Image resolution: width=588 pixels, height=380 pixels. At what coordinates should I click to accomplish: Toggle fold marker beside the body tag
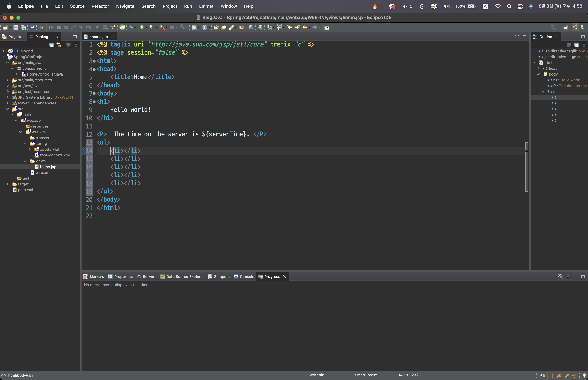point(94,94)
